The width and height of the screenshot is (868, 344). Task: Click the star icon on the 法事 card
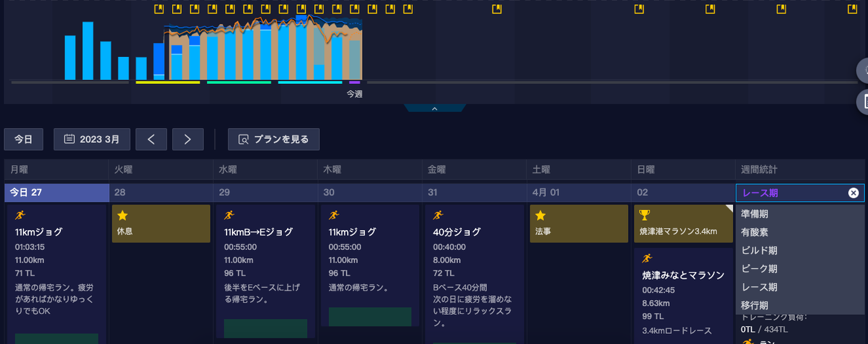click(540, 215)
